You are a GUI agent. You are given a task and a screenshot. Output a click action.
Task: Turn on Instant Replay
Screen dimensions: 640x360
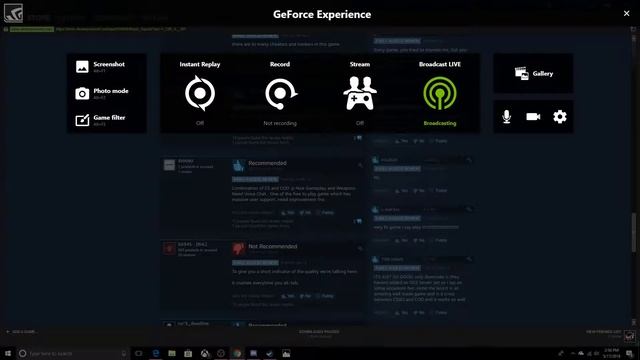[200, 93]
